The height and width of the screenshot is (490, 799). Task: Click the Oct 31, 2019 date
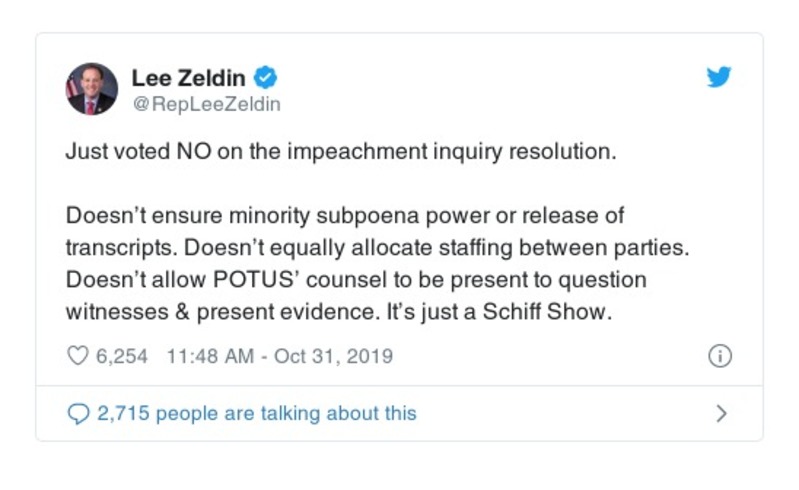click(337, 356)
